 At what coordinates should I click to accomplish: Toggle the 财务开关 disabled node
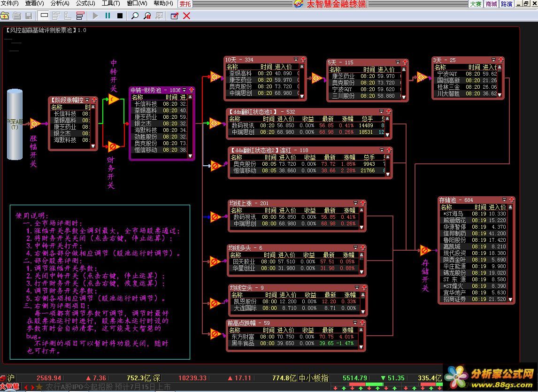coord(114,147)
